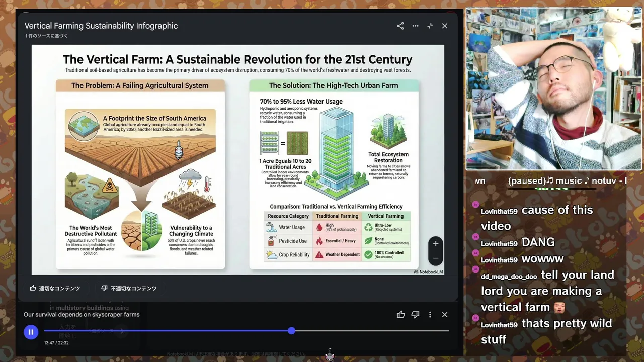Viewport: 644px width, 362px height.
Task: Mark infographic as 不適切なコンテンツ
Action: click(x=129, y=288)
